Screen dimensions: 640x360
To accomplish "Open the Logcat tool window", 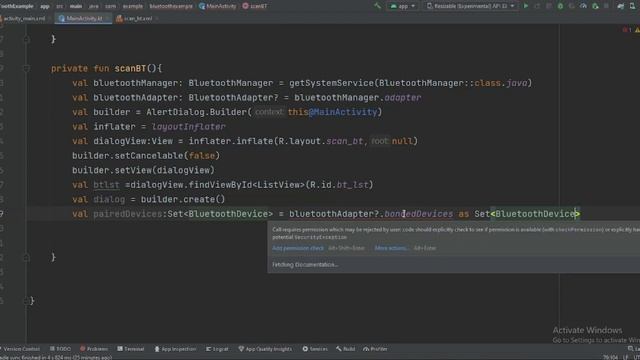I will (217, 349).
